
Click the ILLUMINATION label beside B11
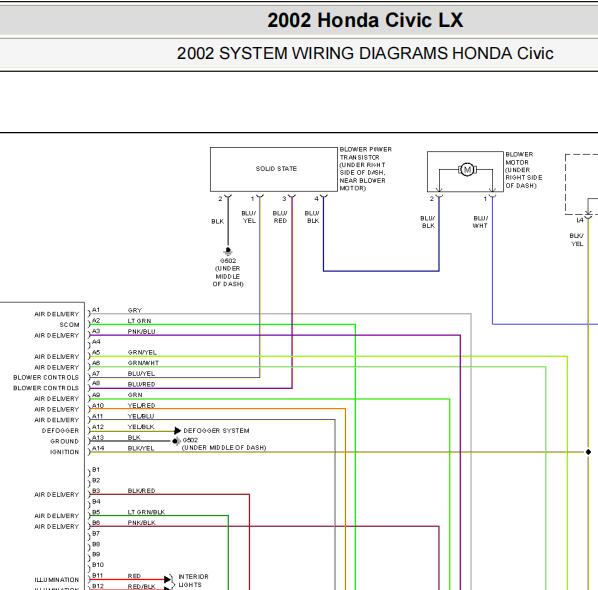[x=56, y=580]
